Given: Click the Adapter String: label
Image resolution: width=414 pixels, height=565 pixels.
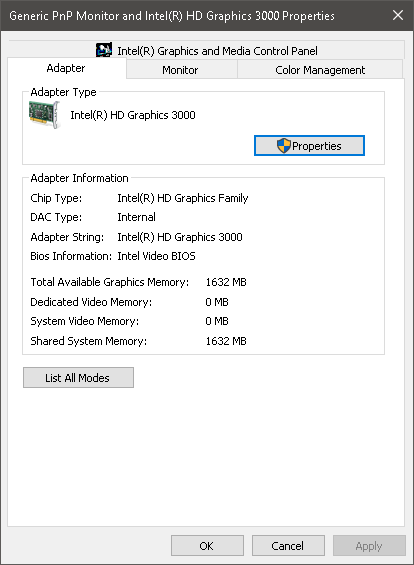Looking at the screenshot, I should click(67, 237).
